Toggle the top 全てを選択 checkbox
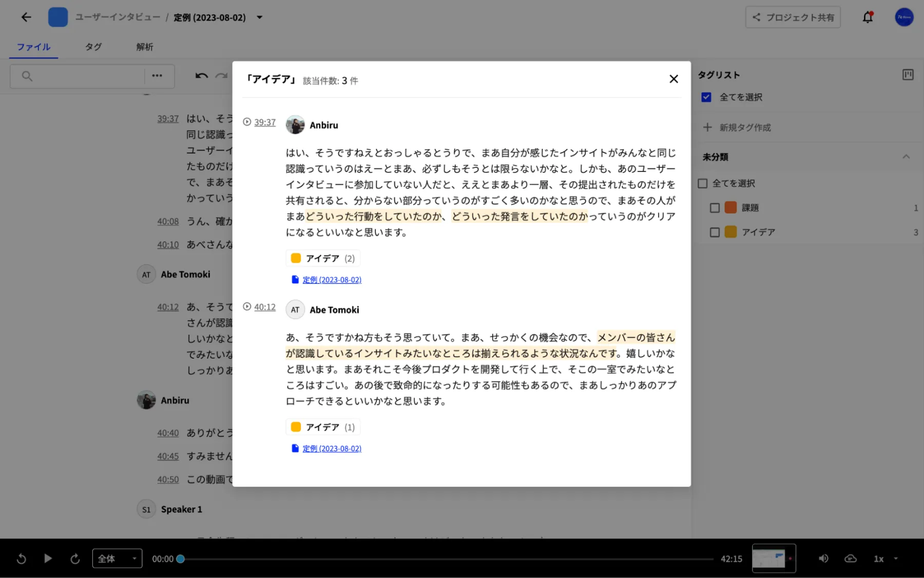This screenshot has width=924, height=578. click(x=706, y=97)
